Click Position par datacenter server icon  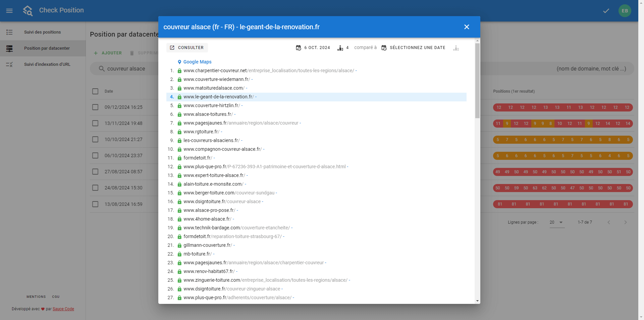[x=9, y=48]
